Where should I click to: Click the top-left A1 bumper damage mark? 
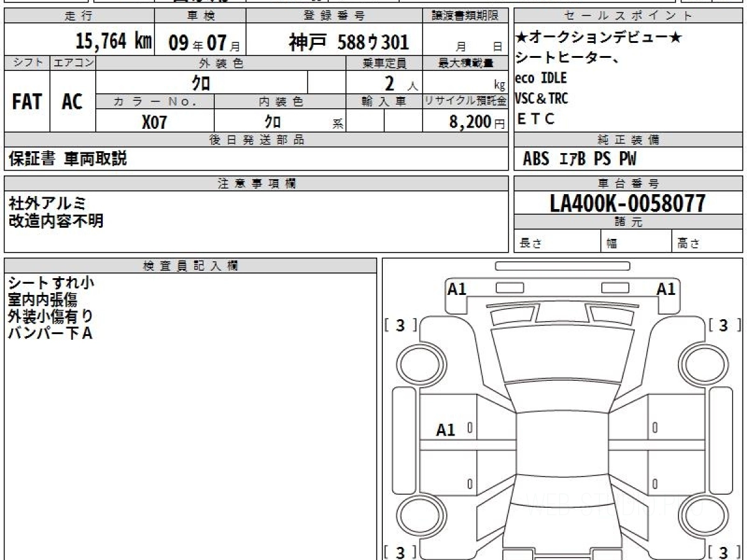458,289
